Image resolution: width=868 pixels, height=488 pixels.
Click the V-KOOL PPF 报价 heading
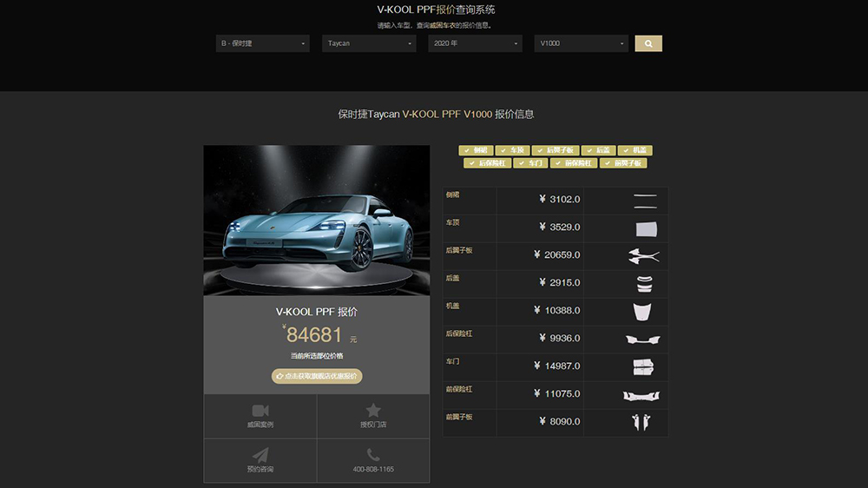click(317, 312)
